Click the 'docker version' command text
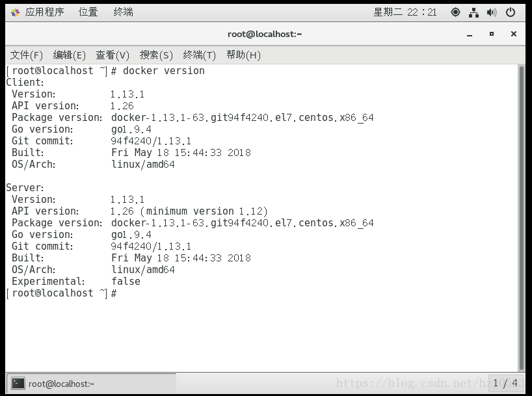The width and height of the screenshot is (532, 396). pyautogui.click(x=164, y=71)
